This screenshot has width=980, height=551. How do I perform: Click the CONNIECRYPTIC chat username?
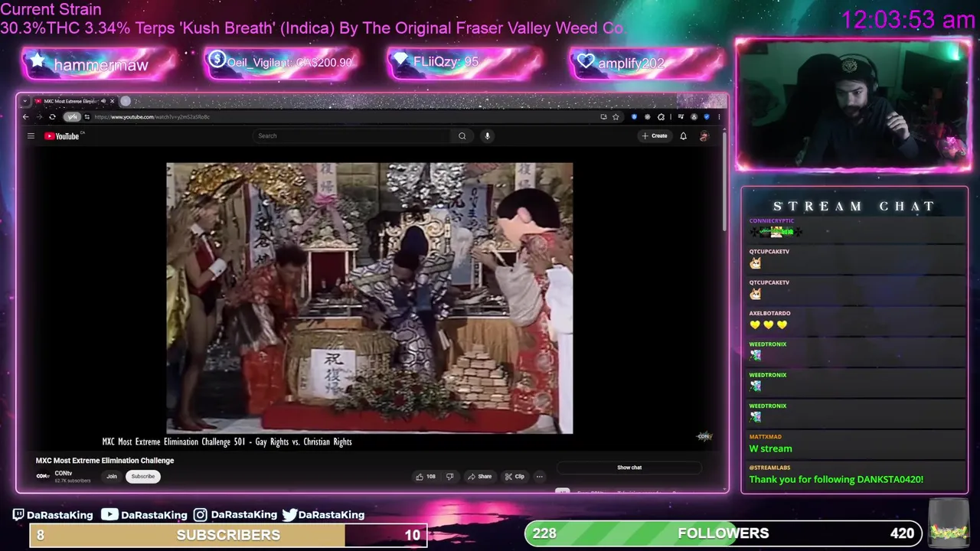[772, 221]
